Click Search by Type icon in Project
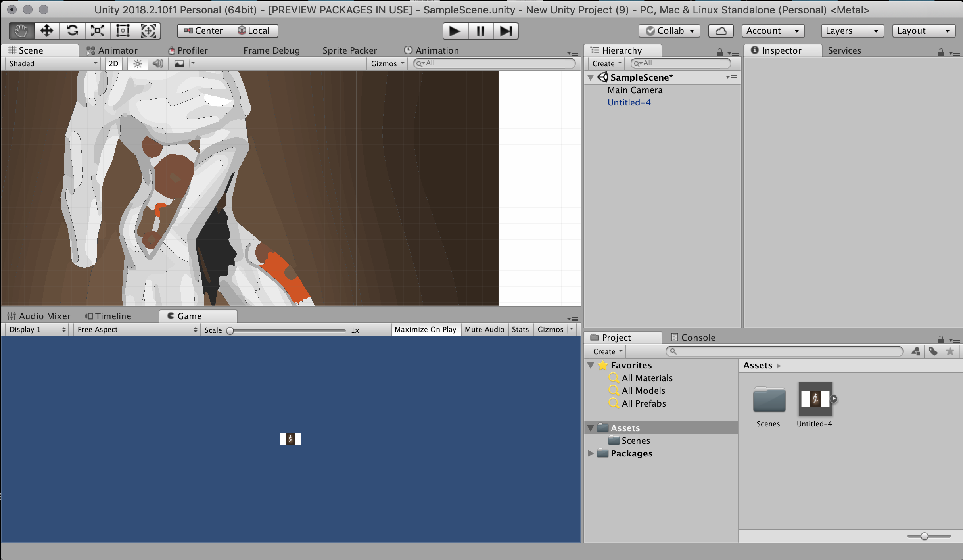This screenshot has width=963, height=560. 916,351
